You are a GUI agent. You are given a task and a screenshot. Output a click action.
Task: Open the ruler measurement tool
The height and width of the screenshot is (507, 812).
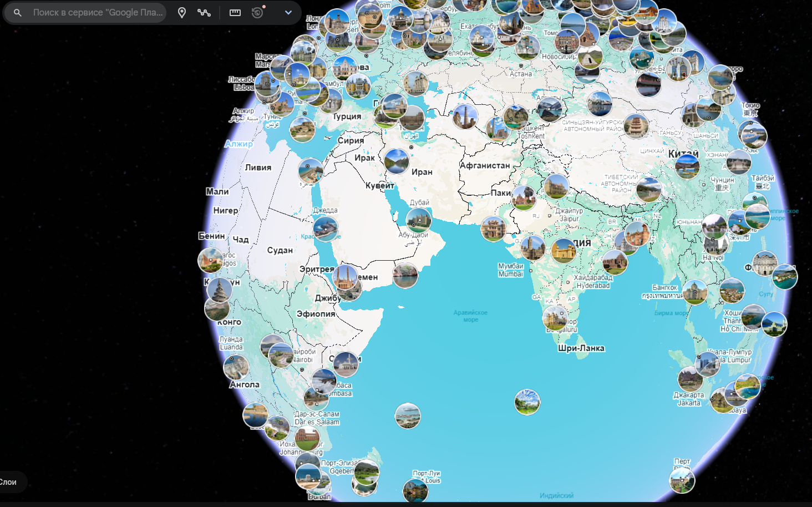[x=235, y=12]
